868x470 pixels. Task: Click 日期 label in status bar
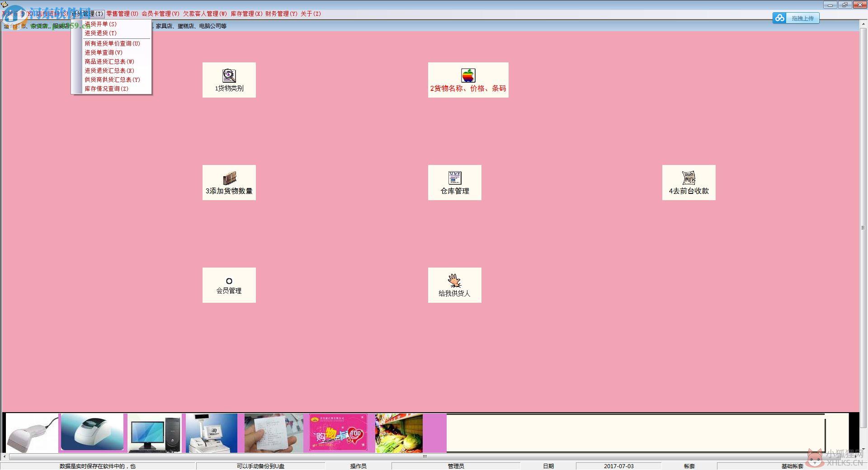[548, 466]
